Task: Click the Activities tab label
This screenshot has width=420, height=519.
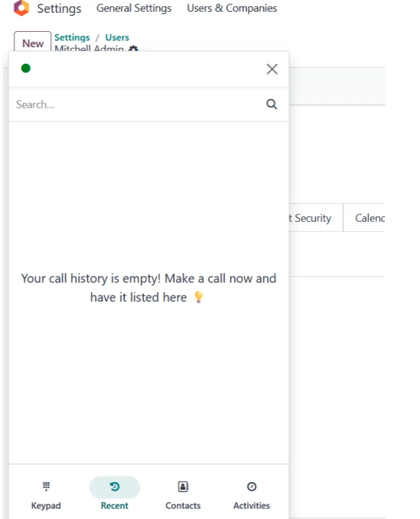Action: pyautogui.click(x=251, y=506)
